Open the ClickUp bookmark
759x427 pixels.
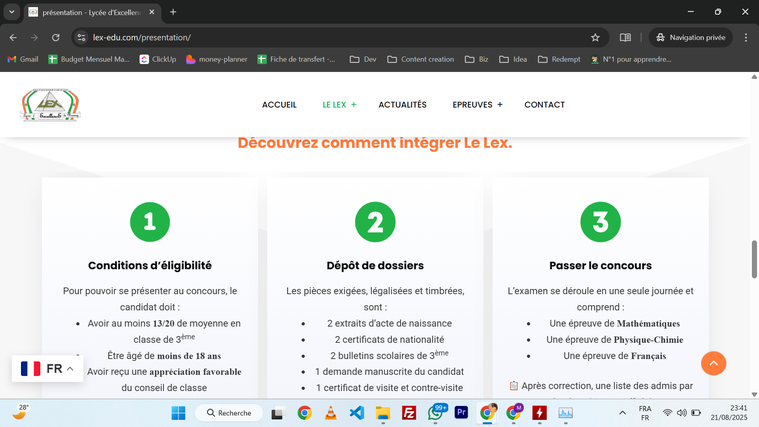tap(158, 59)
